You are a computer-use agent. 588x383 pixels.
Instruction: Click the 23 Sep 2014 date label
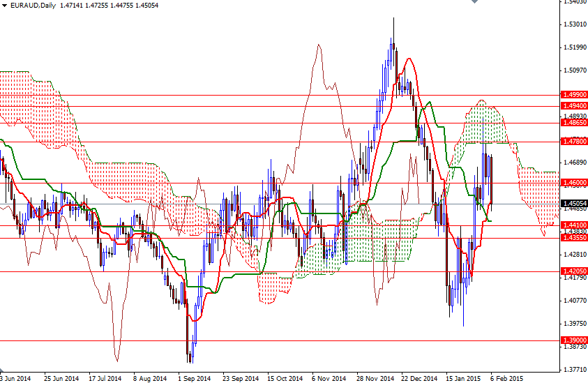point(241,378)
